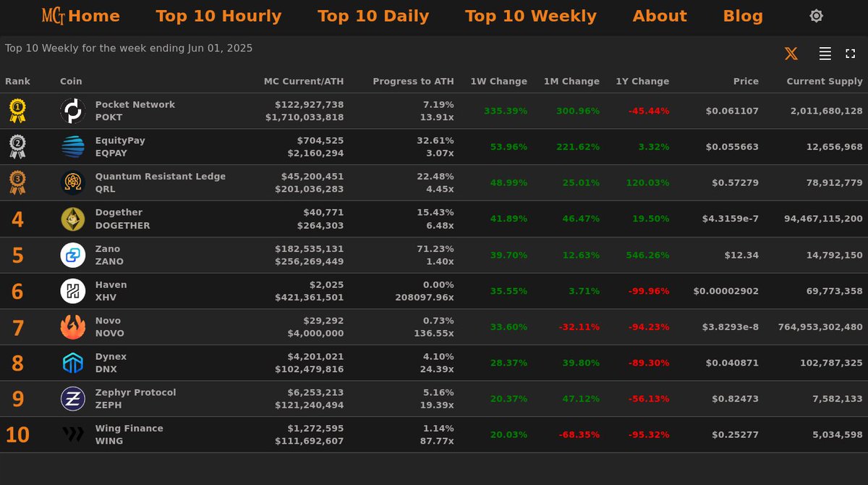Click the 764,953,302,480 supply value
Image resolution: width=868 pixels, height=485 pixels.
pyautogui.click(x=820, y=327)
